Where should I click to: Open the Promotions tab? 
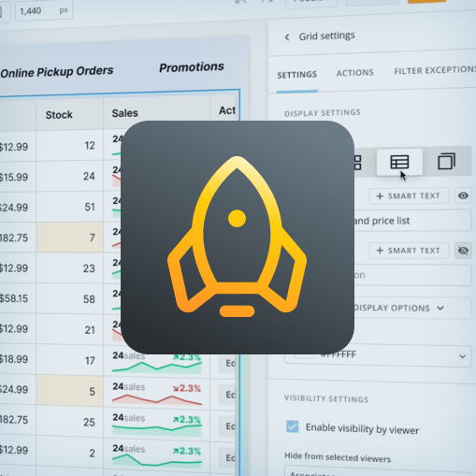[x=192, y=67]
